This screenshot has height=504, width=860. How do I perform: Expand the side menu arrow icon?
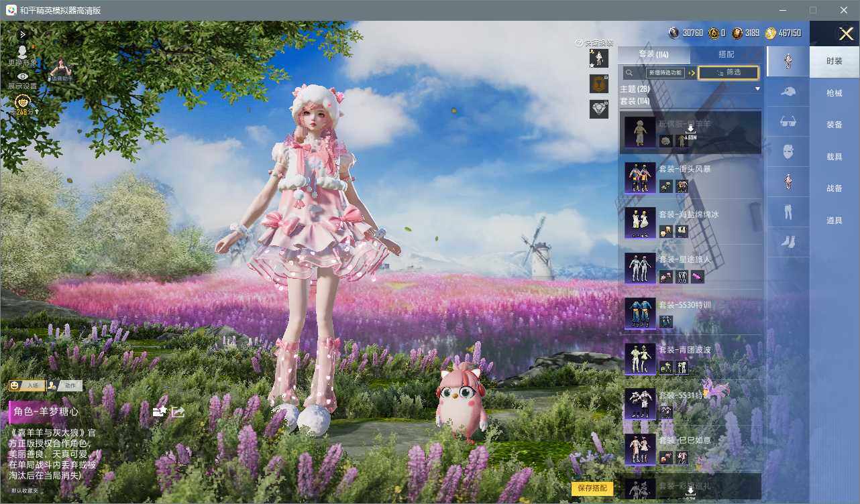click(x=22, y=34)
